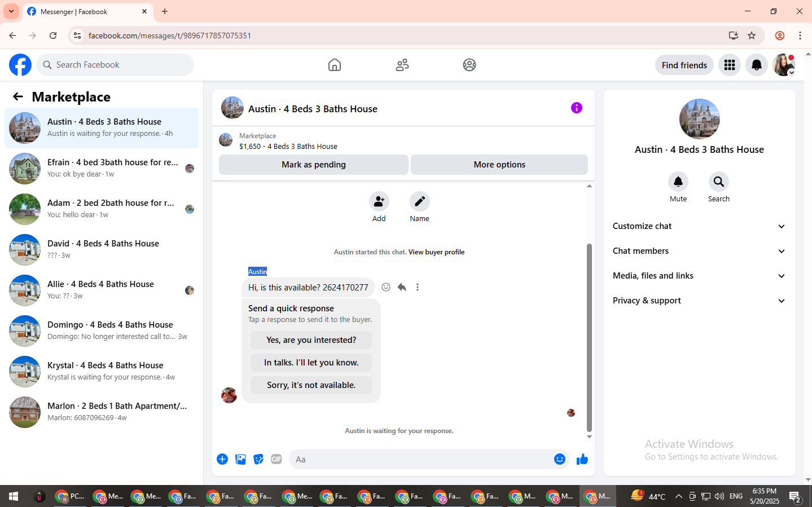The image size is (812, 507).
Task: Open the tab search dropdown in Chrome
Action: 11,11
